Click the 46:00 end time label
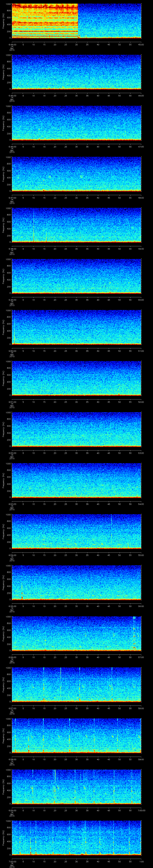153x868 pixels. click(141, 96)
